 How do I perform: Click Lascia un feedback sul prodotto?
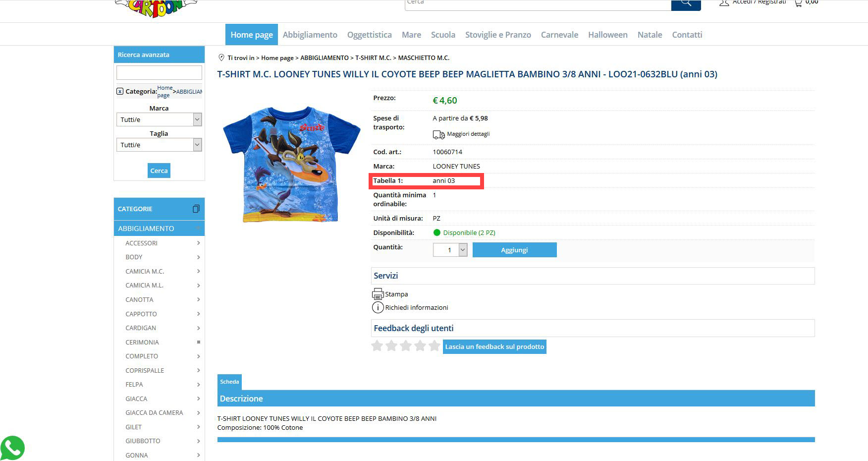tap(494, 346)
